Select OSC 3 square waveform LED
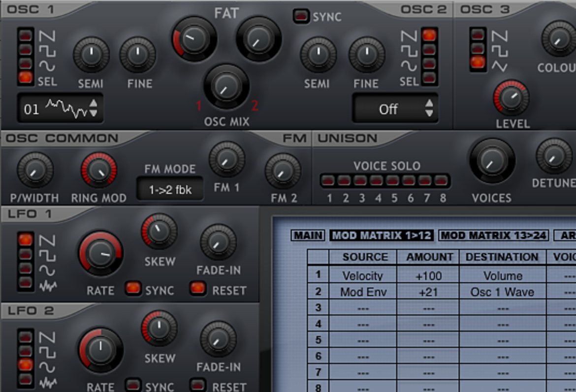 [x=478, y=48]
